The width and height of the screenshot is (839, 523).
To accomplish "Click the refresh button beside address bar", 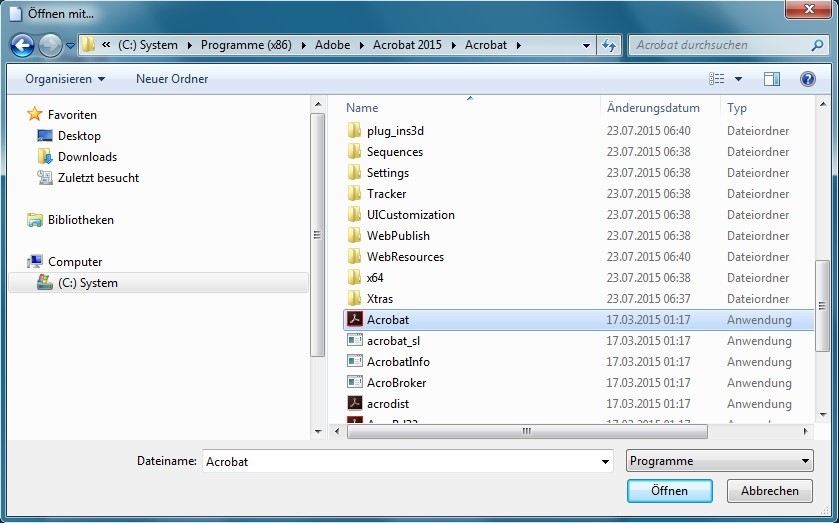I will (609, 45).
